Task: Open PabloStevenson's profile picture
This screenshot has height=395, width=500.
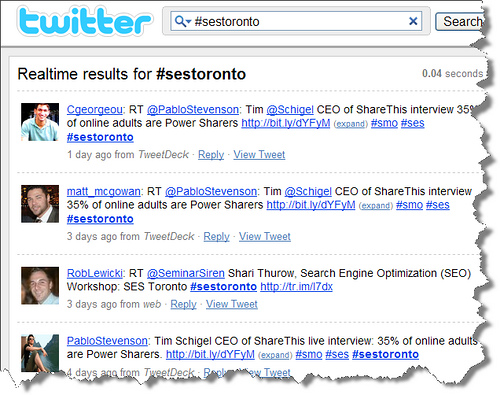Action: click(x=40, y=353)
